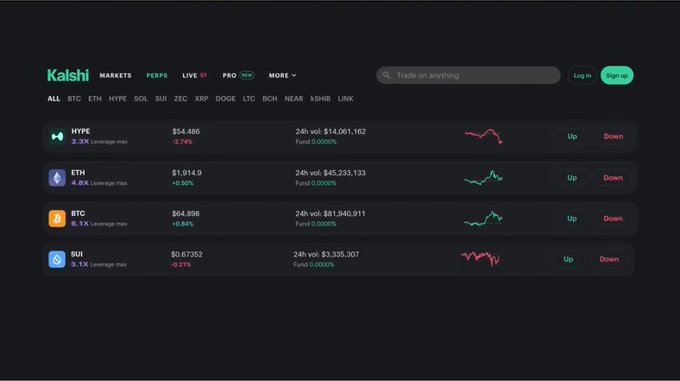Screen dimensions: 680x381
Task: Click the $64,898 BTC price
Action: pyautogui.click(x=186, y=213)
